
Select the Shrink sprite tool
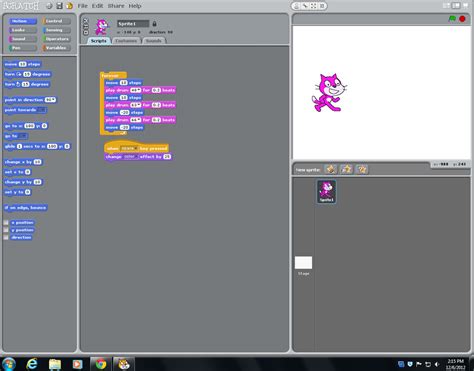322,6
